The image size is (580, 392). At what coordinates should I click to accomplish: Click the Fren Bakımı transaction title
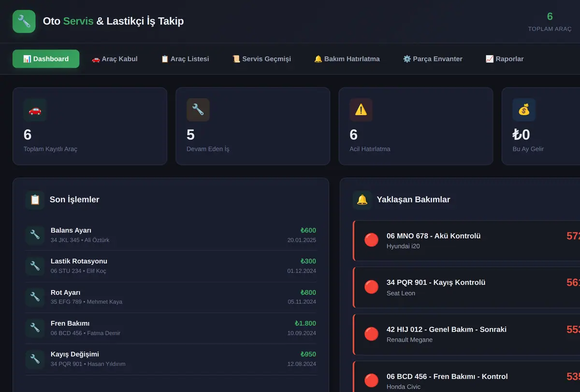70,323
